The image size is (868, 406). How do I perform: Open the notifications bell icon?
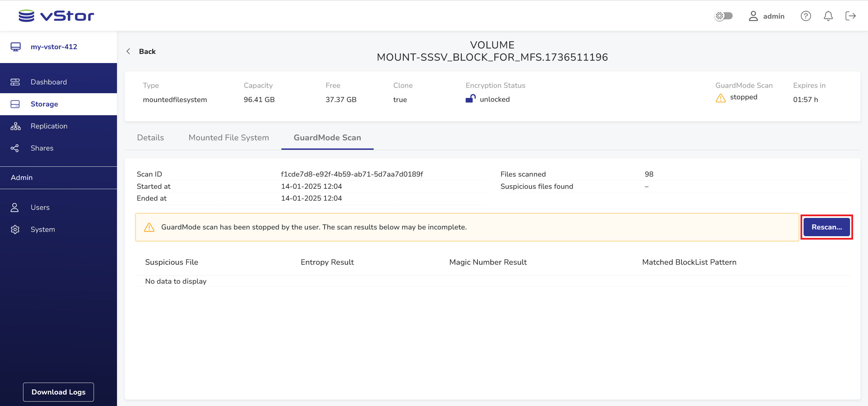tap(828, 16)
